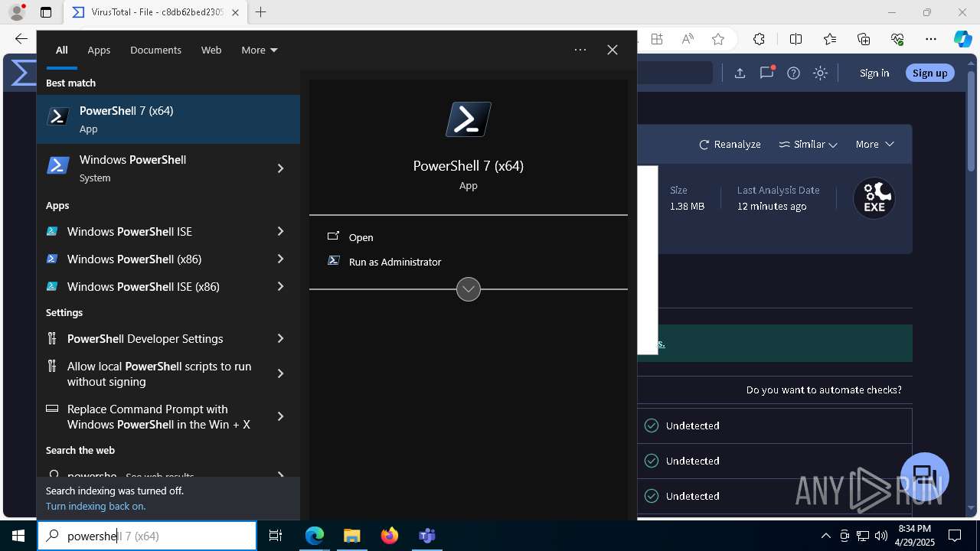
Task: Launch Windows PowerShell ISE app
Action: point(157,231)
